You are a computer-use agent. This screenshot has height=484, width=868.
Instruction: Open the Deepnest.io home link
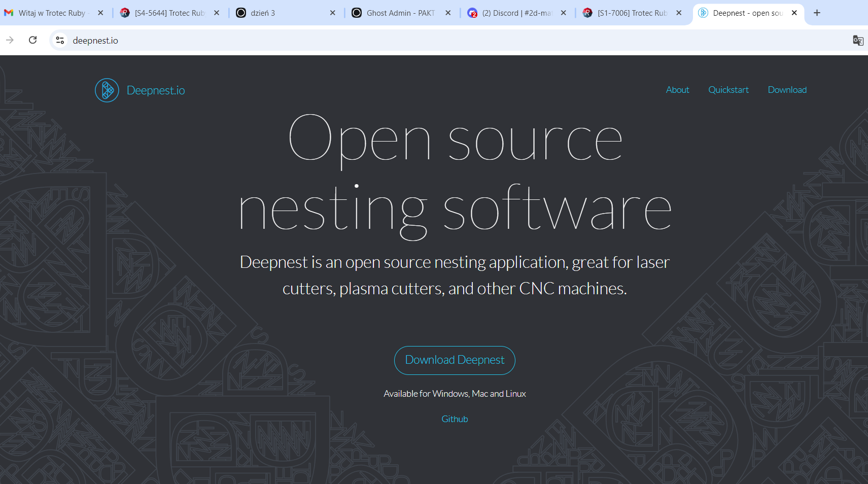(156, 90)
